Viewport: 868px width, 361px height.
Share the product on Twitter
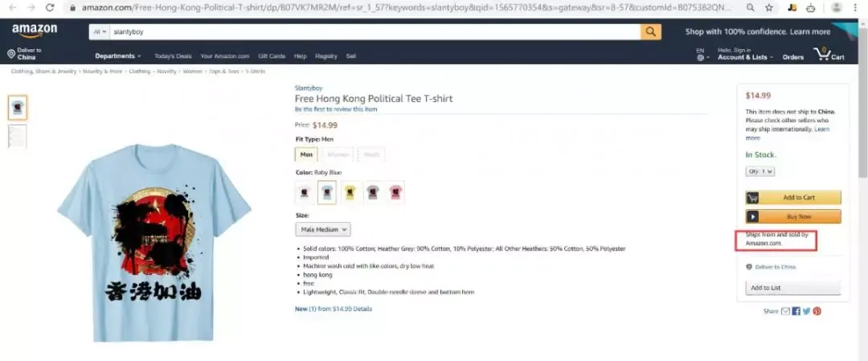pos(807,311)
